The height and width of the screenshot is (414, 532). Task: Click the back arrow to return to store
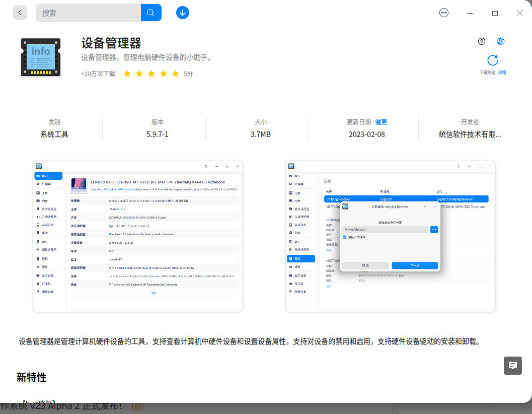tap(19, 12)
